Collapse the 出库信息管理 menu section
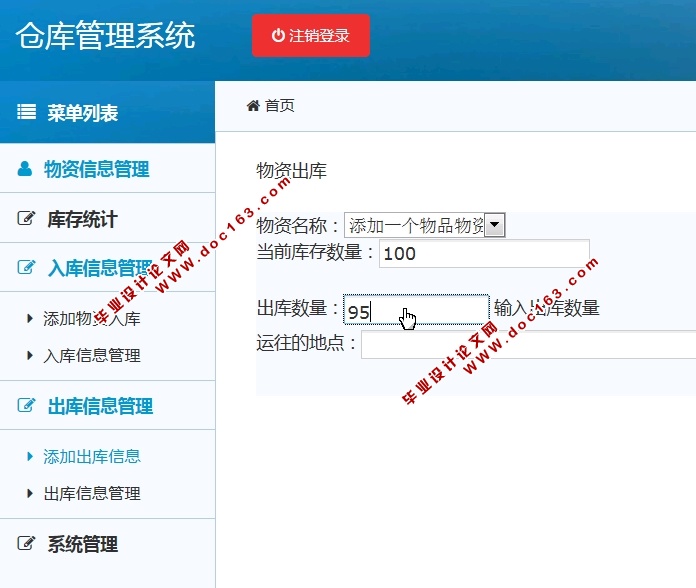The width and height of the screenshot is (696, 588). click(100, 406)
